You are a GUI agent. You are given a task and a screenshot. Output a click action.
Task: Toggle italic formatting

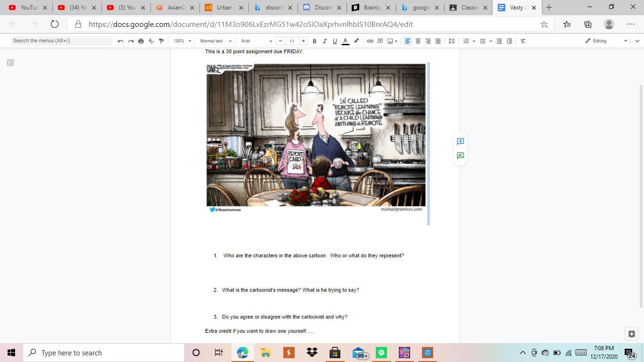324,41
